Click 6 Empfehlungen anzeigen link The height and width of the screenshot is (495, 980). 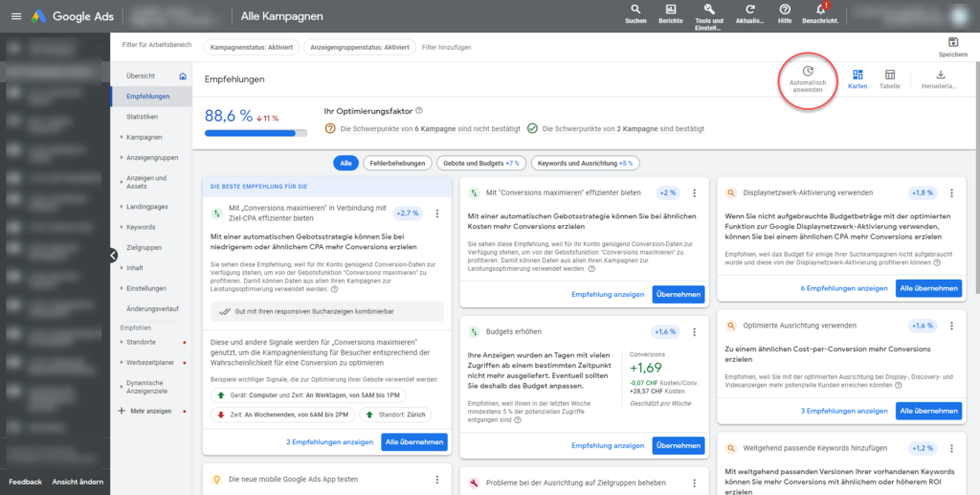844,288
